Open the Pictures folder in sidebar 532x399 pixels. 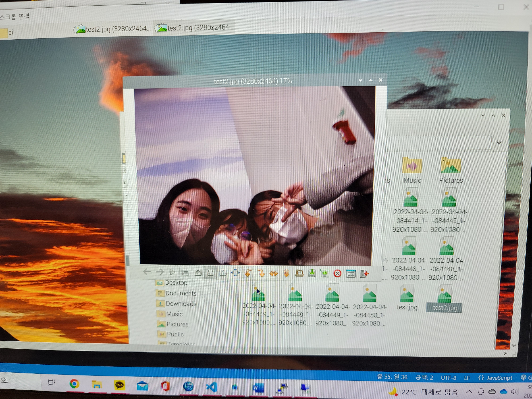point(177,324)
